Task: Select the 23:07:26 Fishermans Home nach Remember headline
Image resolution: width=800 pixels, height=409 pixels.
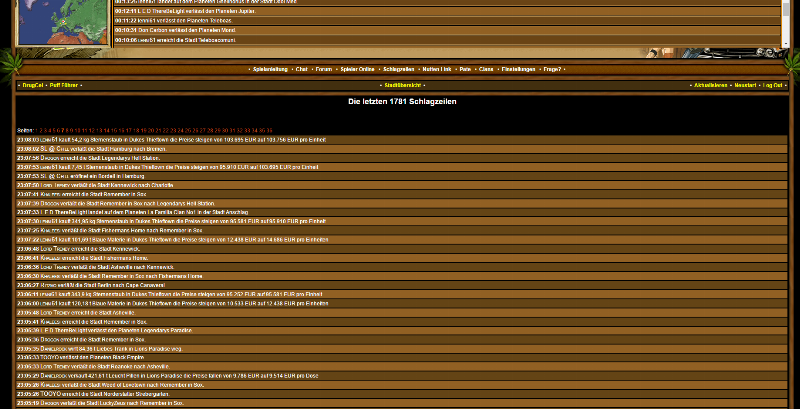Action: tap(402, 231)
